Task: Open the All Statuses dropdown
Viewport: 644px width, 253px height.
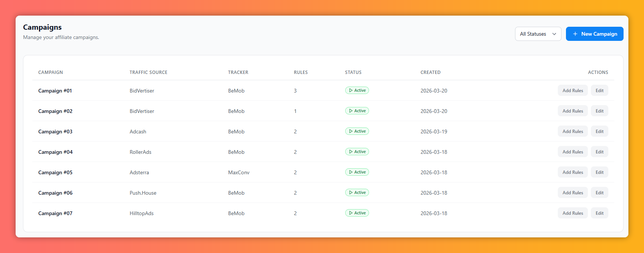Action: coord(538,34)
